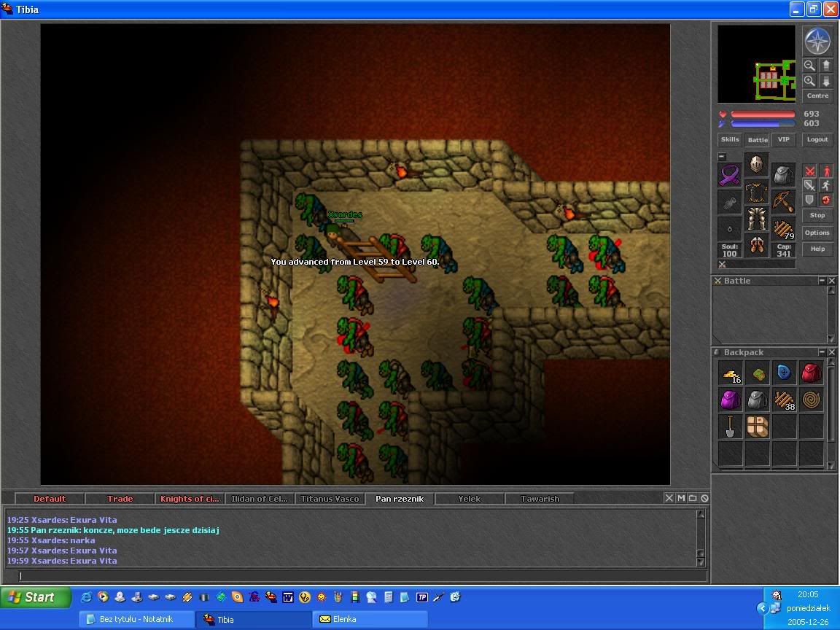Open the Tawarish chat tab
840x630 pixels.
pyautogui.click(x=540, y=499)
